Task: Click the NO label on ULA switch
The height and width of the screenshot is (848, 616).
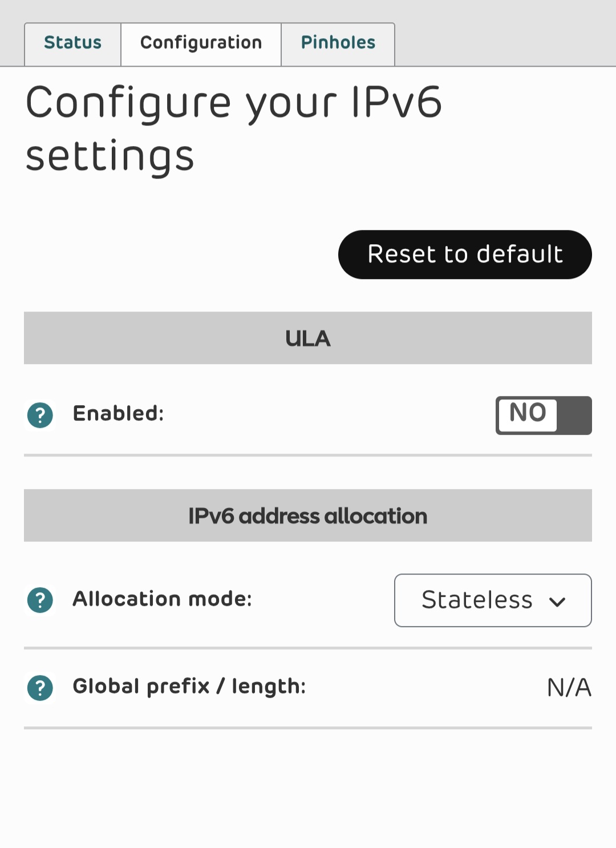Action: [528, 413]
